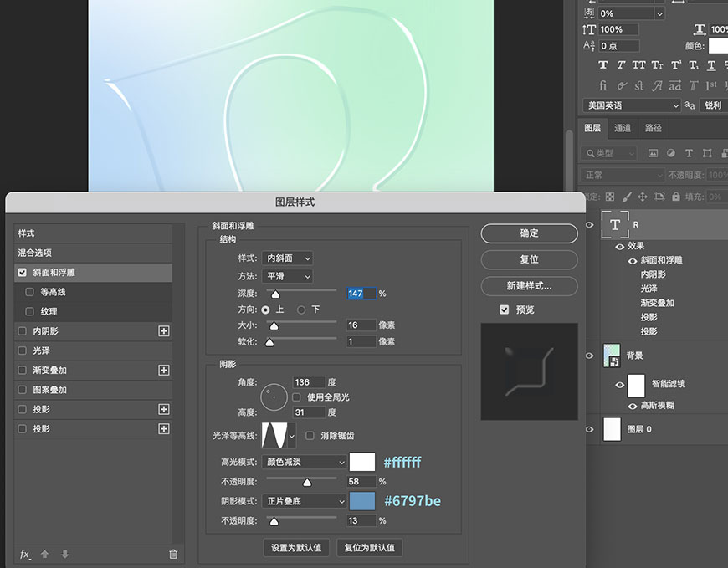Filter layers by adjustment layers icon
Screen dimensions: 728x568
[671, 153]
